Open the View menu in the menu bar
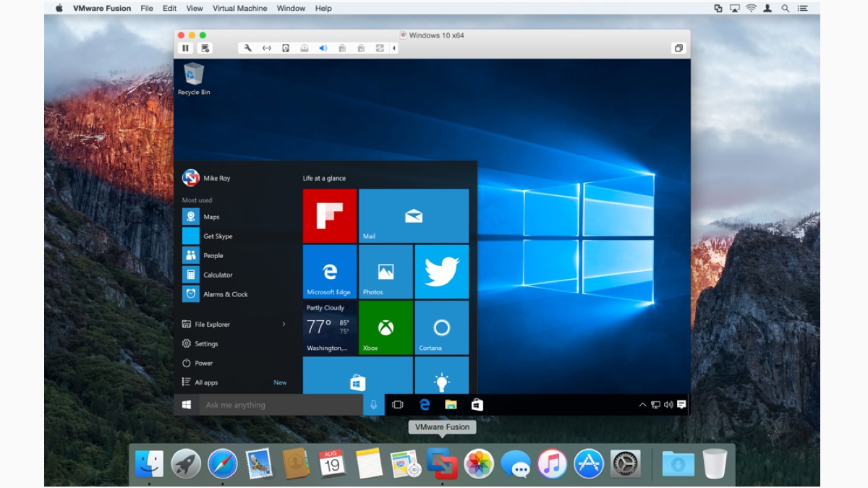Screen dimensions: 868x488 (x=195, y=8)
